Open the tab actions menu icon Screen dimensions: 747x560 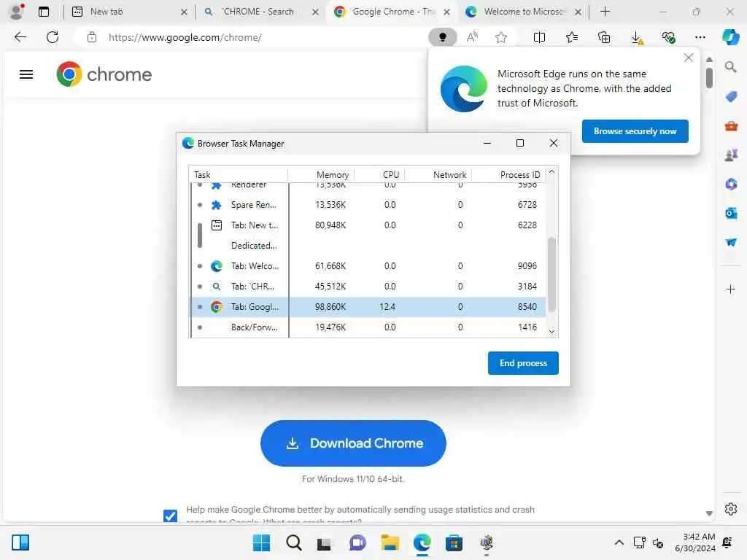tap(44, 12)
